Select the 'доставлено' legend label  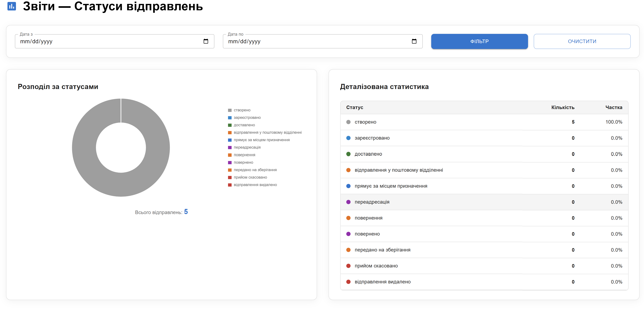click(x=244, y=125)
